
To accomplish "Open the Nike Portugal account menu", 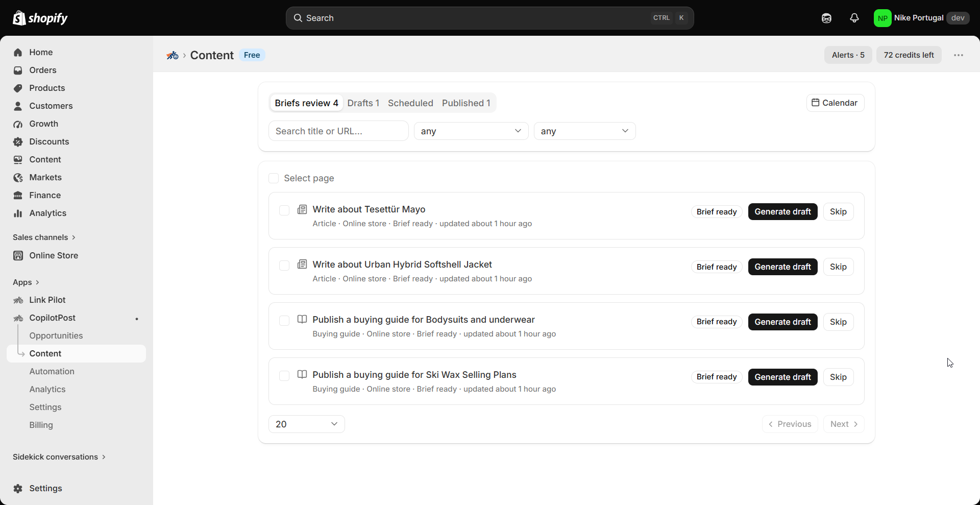I will coord(921,18).
